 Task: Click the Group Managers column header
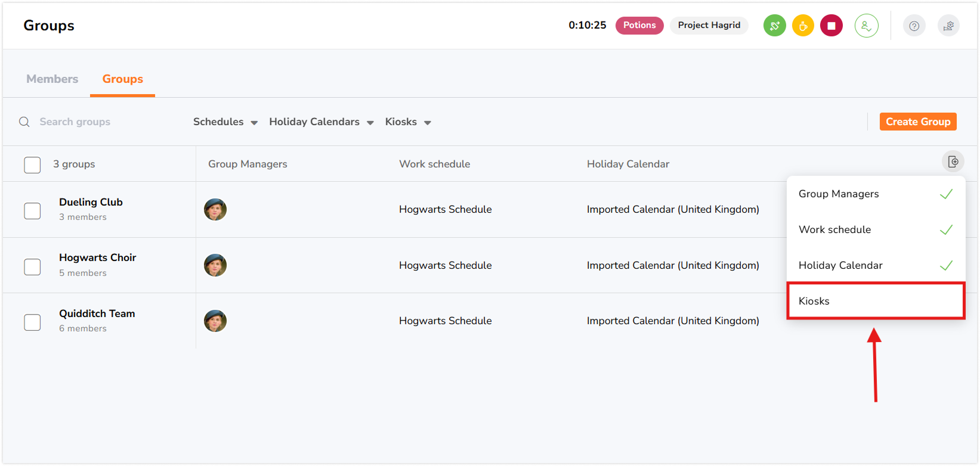tap(248, 164)
